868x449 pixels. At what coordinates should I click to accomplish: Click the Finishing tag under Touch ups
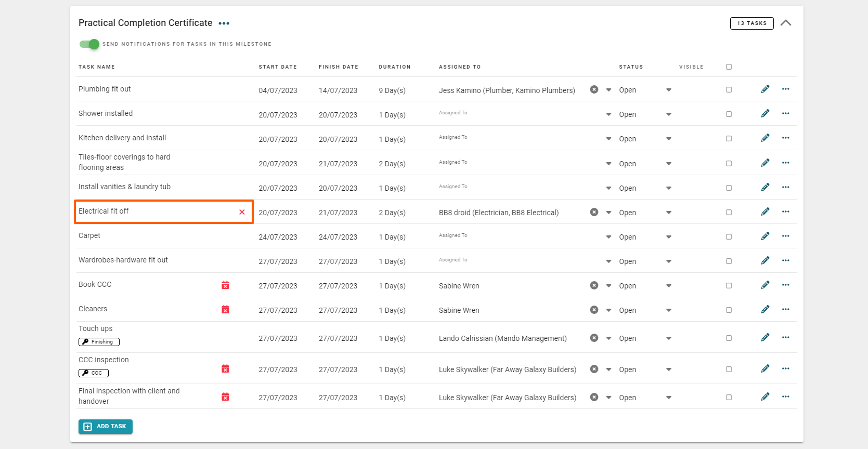tap(99, 342)
